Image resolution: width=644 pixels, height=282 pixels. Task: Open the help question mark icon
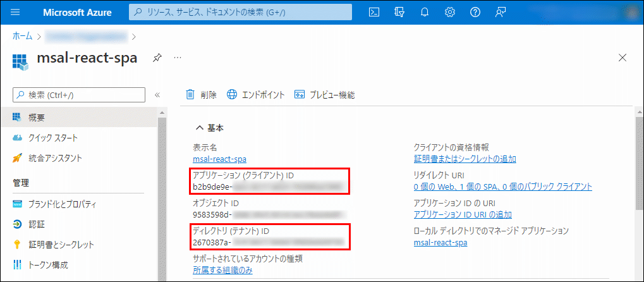point(475,13)
